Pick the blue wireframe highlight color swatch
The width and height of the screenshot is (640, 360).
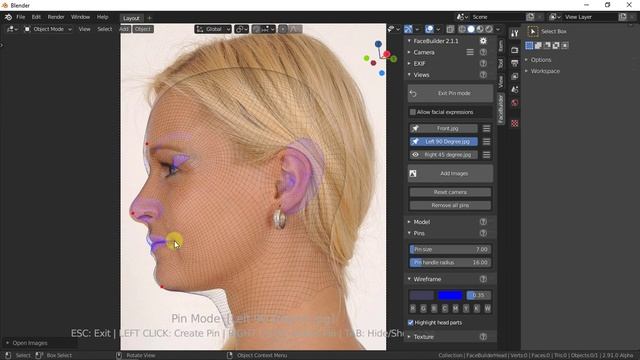click(x=450, y=295)
